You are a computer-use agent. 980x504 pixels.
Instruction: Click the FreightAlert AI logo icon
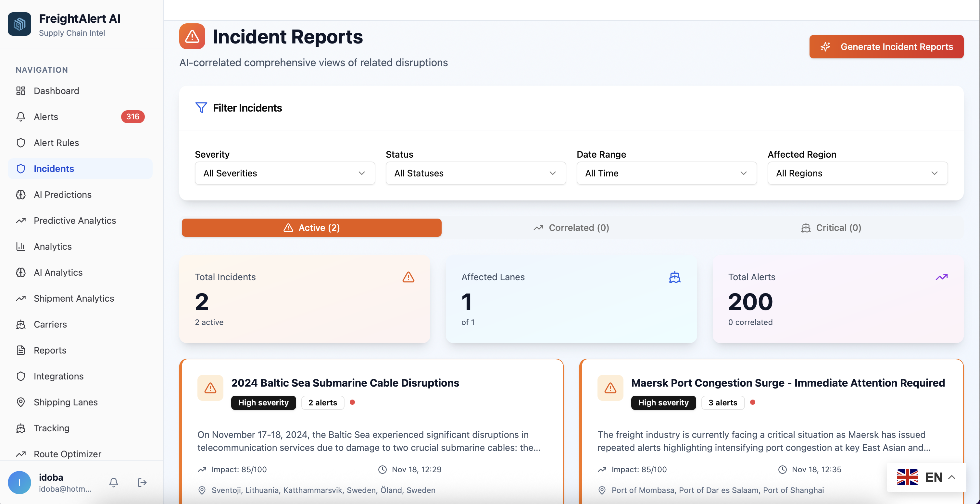[x=19, y=24]
